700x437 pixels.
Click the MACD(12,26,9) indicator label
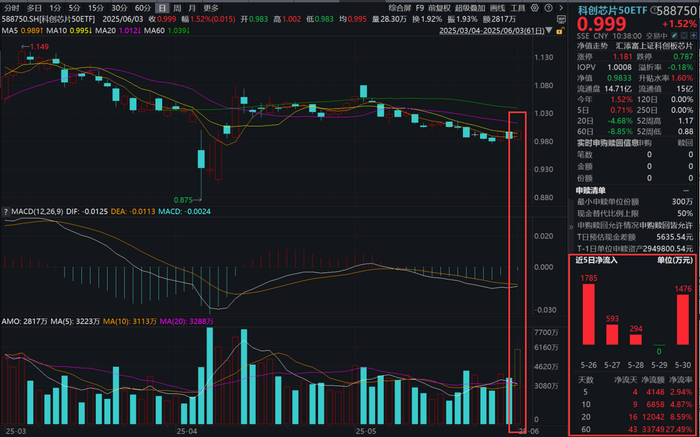37,212
